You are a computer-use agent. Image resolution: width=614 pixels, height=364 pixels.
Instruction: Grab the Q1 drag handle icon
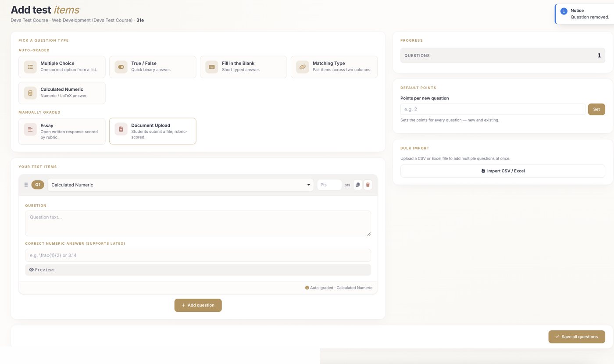(26, 185)
